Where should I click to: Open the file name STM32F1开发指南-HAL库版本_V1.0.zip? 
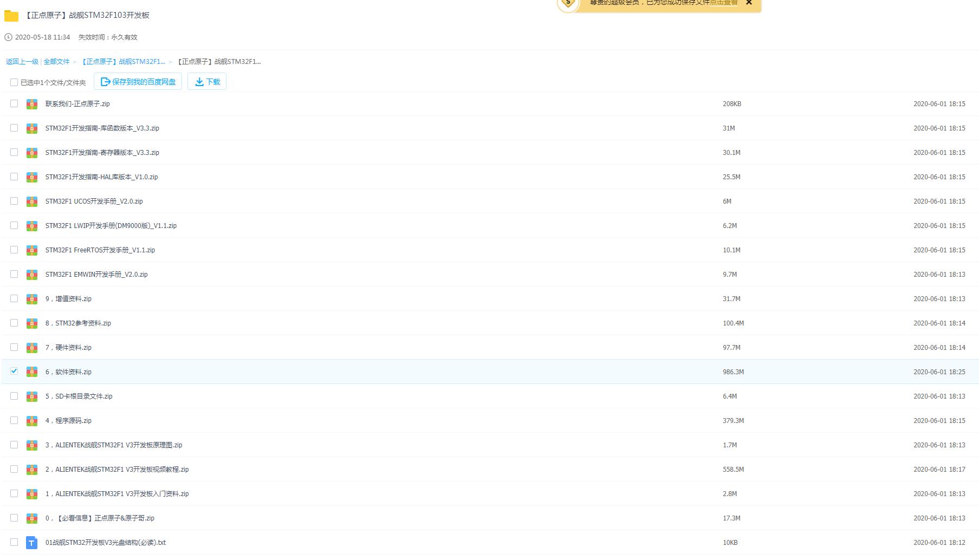[x=102, y=177]
